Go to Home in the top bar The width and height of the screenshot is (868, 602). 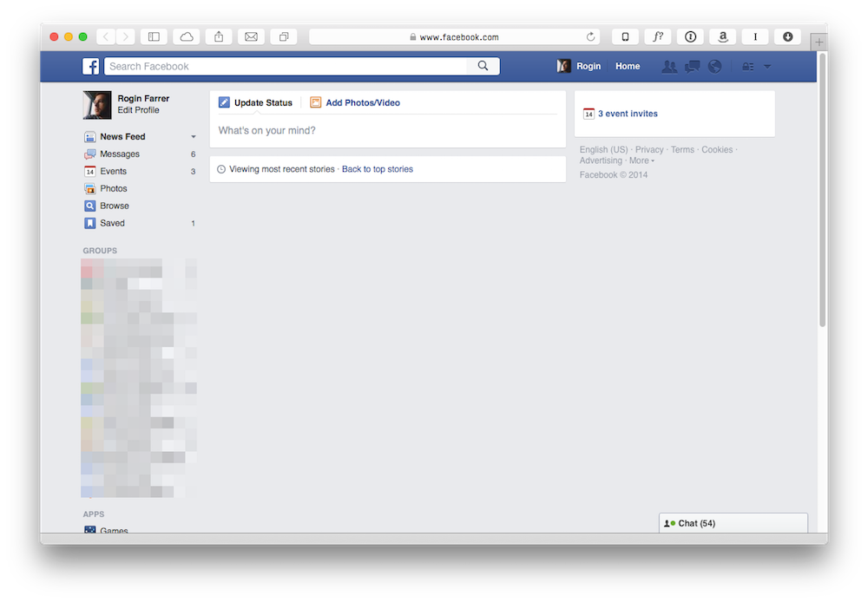click(628, 66)
